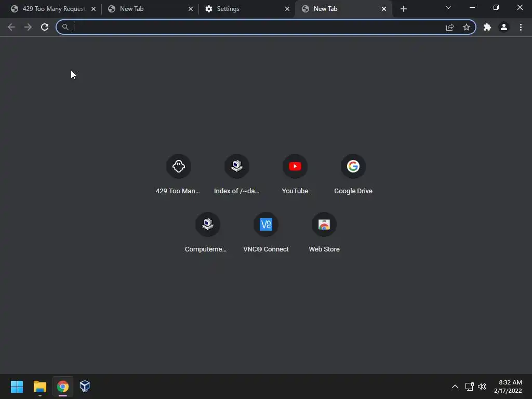Image resolution: width=532 pixels, height=399 pixels.
Task: Open the 429 Too Many Requests shortcut tile
Action: tap(178, 175)
